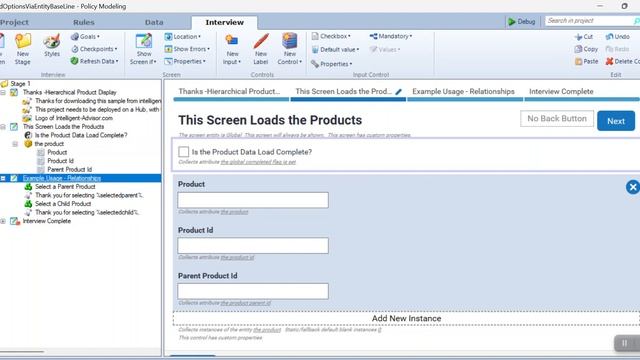Click Add New Instance

point(406,318)
